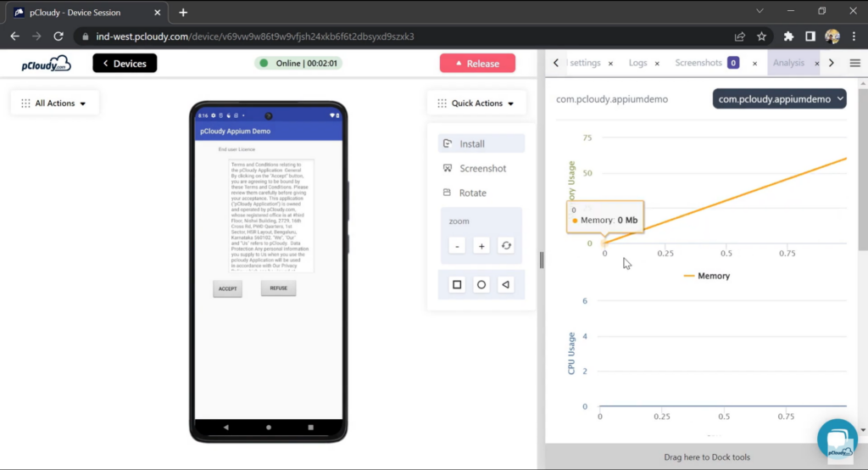
Task: Zoom in with plus button
Action: click(x=481, y=246)
